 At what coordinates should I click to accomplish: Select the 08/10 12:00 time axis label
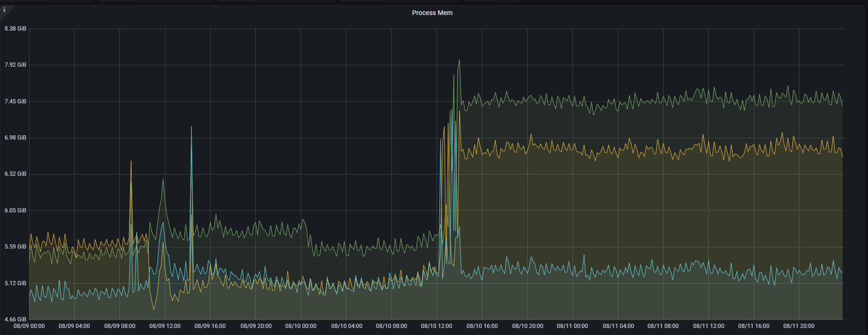437,326
